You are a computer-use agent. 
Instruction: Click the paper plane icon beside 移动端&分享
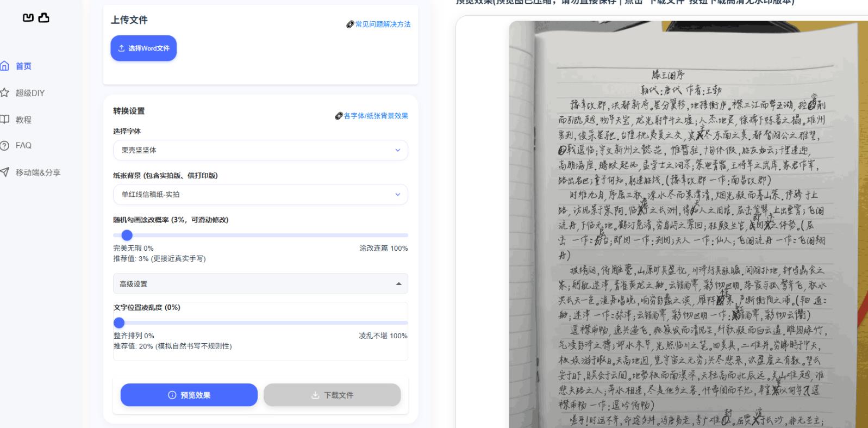4,172
